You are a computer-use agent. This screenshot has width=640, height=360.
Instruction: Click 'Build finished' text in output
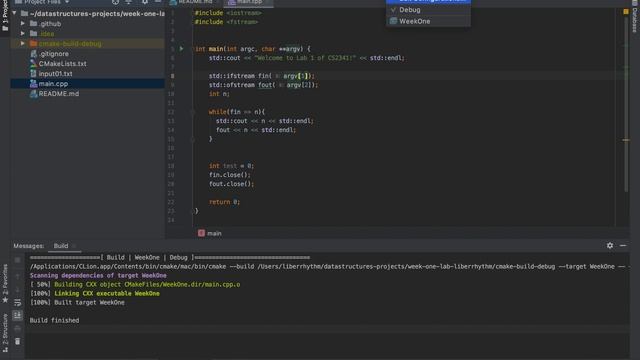point(54,320)
